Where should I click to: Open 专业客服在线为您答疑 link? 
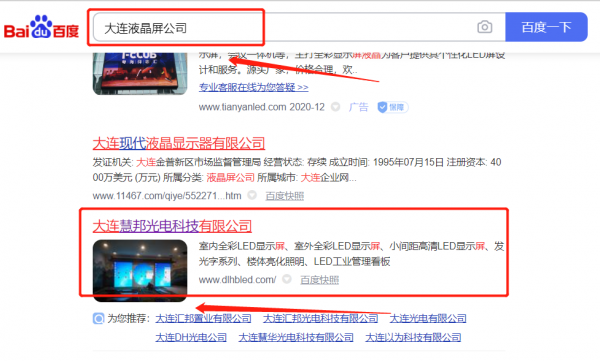(253, 87)
